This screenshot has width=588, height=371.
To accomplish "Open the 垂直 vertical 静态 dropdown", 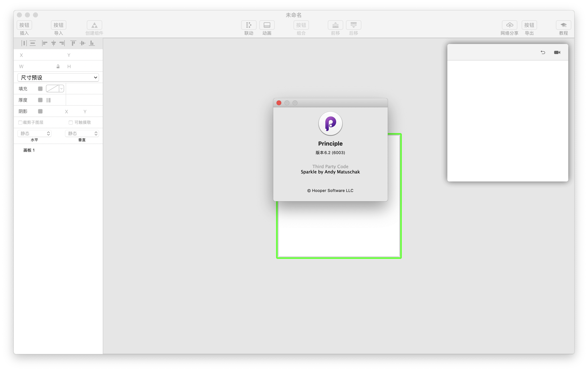I will pos(82,133).
